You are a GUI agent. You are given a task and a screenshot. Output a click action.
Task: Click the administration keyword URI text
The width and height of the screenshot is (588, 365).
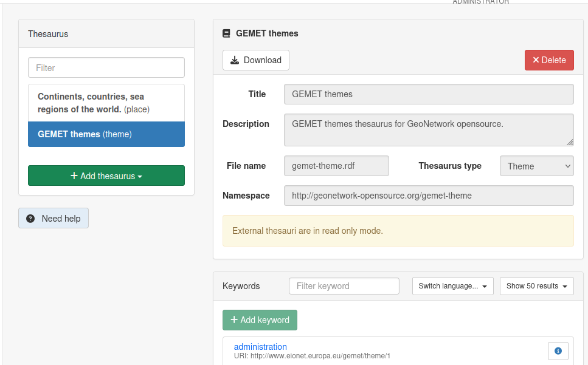(x=312, y=356)
